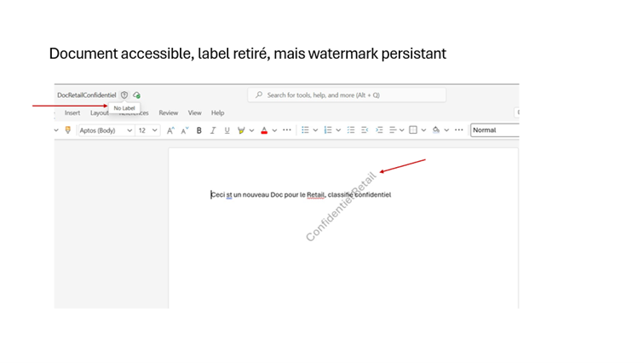
Task: Click the sensitivity label shield icon
Action: click(124, 95)
